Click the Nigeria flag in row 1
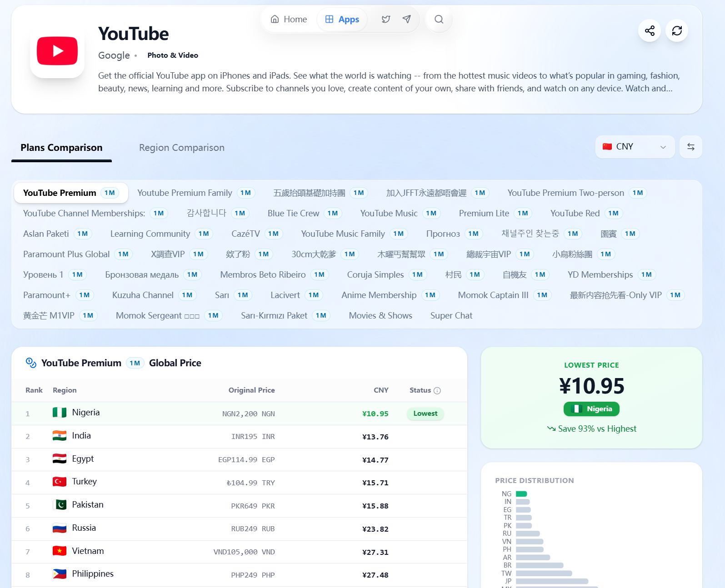This screenshot has width=725, height=588. click(60, 413)
